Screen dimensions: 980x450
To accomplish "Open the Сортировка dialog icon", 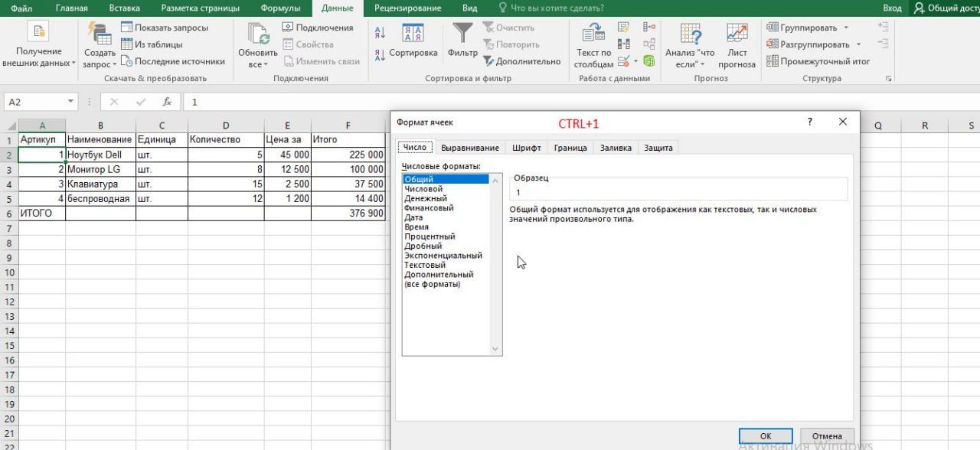I will [x=413, y=34].
